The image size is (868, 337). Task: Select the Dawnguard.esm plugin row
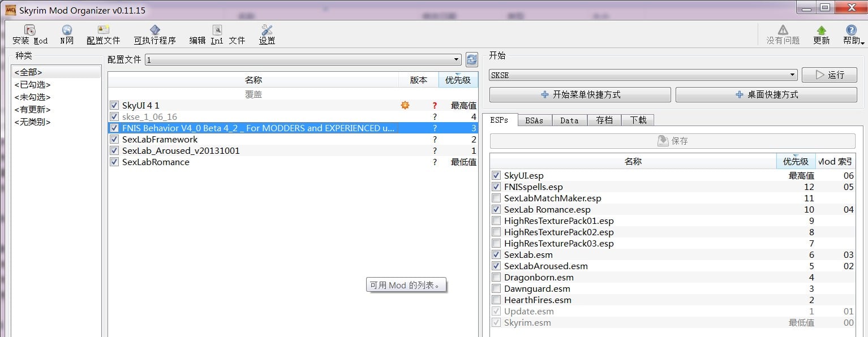[673, 288]
